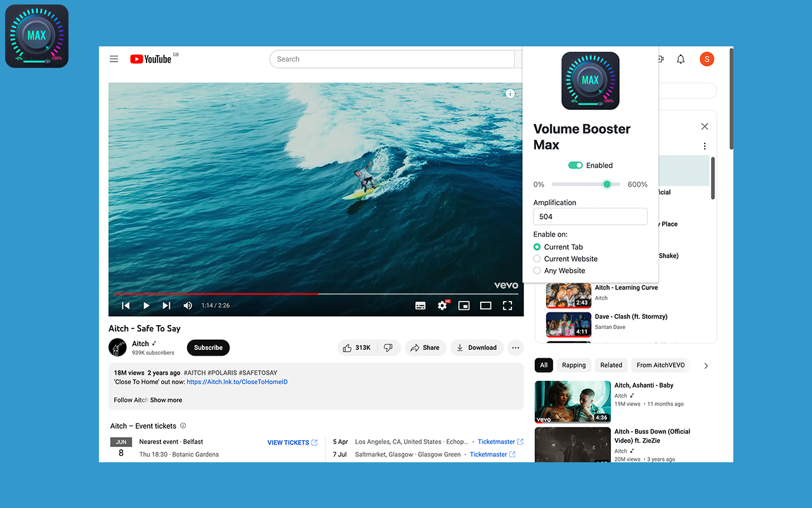Open playlist options three-dot menu
The height and width of the screenshot is (508, 812).
coord(704,146)
